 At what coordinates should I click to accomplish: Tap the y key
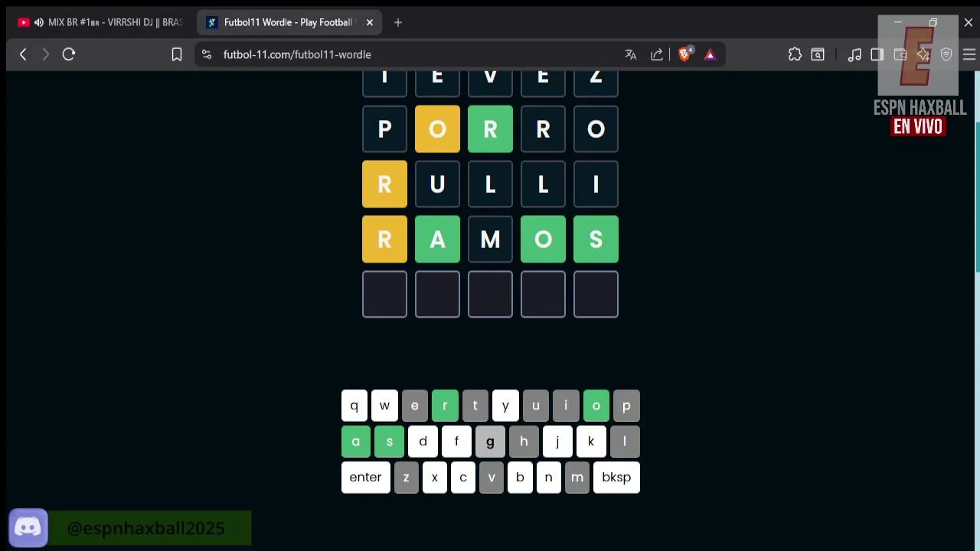[x=505, y=406]
